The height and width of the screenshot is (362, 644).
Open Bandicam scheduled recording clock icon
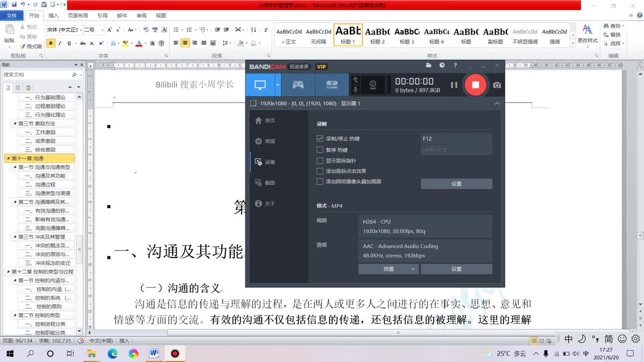(442, 65)
